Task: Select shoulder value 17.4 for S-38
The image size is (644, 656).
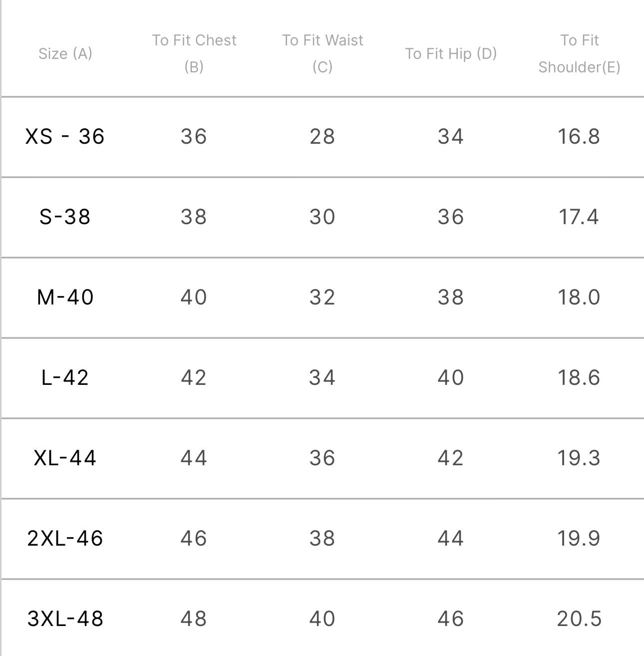Action: 579,217
